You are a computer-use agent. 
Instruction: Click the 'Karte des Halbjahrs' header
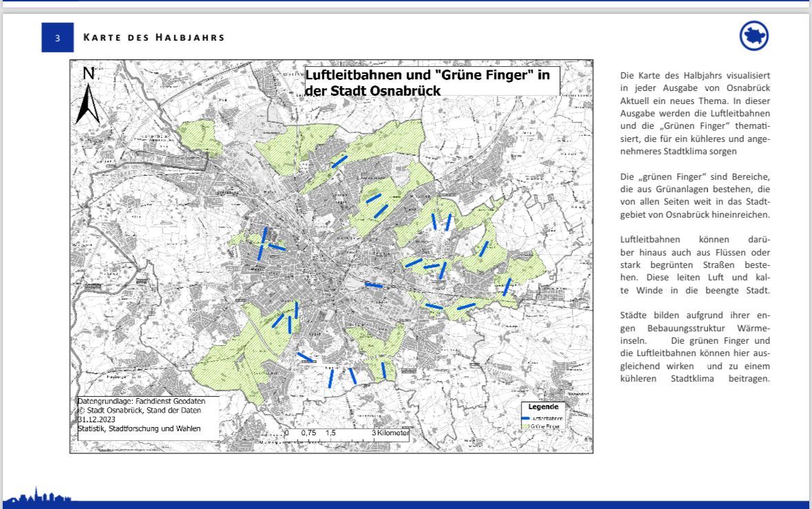(154, 37)
